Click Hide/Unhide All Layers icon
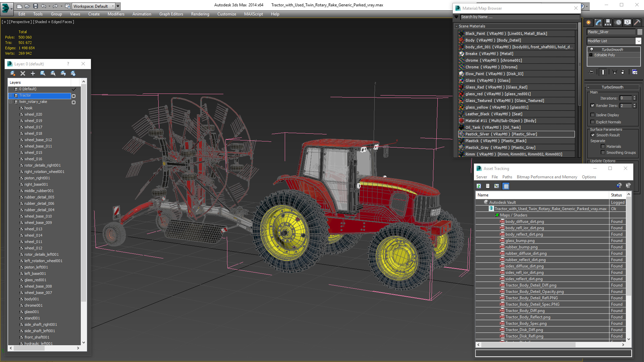 coord(63,73)
